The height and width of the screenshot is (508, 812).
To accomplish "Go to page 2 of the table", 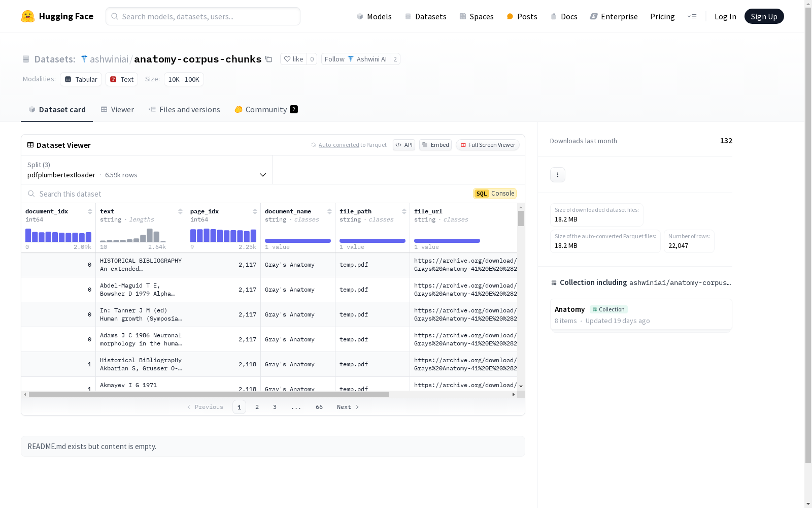I will [x=257, y=407].
